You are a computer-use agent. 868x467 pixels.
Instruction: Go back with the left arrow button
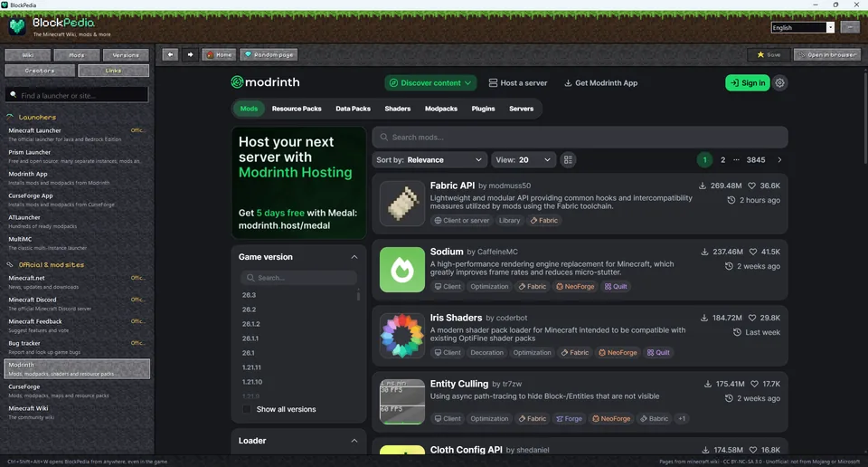[170, 54]
